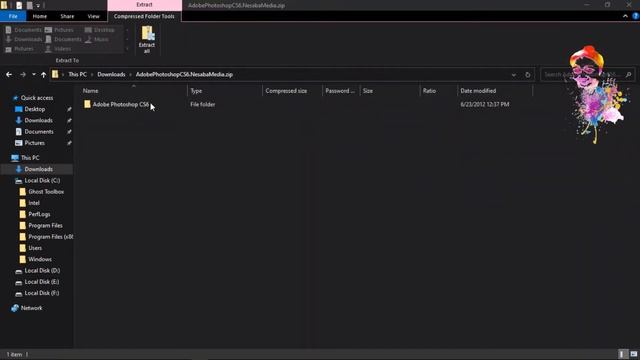Click This PC in the address bar
This screenshot has width=640, height=360.
click(x=78, y=74)
